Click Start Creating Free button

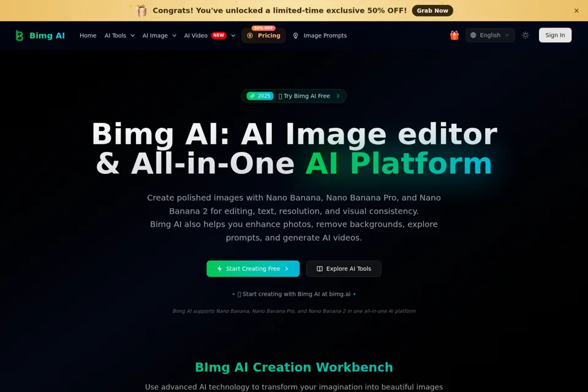253,269
